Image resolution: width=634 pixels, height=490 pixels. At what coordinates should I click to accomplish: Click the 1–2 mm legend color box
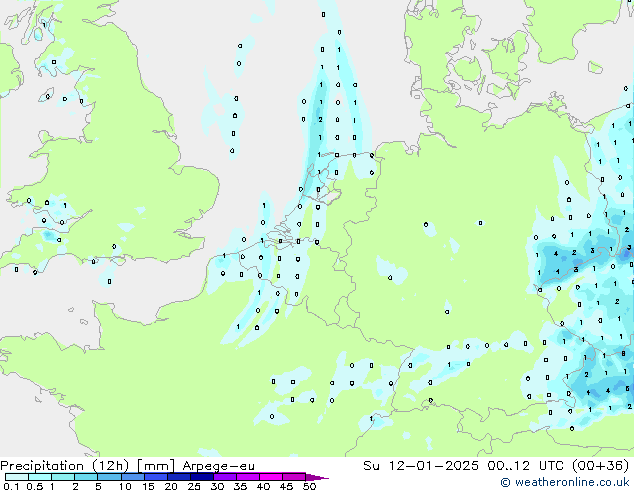tap(63, 477)
